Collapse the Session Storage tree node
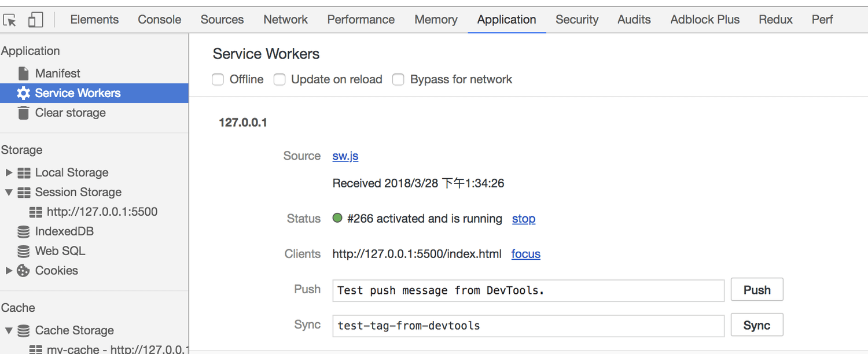The image size is (868, 354). (9, 192)
